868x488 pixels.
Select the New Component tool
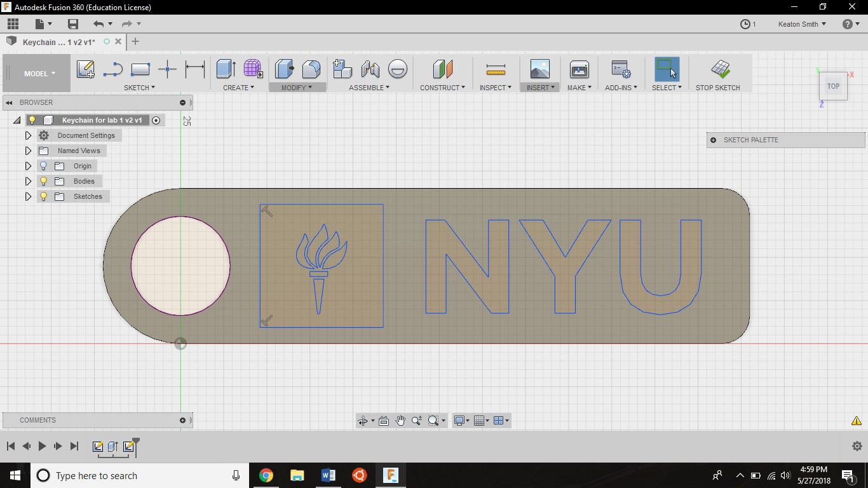tap(342, 69)
